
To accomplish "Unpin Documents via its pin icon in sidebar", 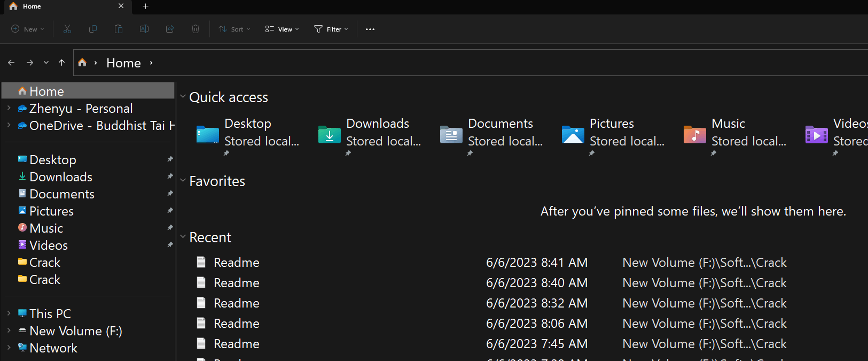I will [x=170, y=193].
